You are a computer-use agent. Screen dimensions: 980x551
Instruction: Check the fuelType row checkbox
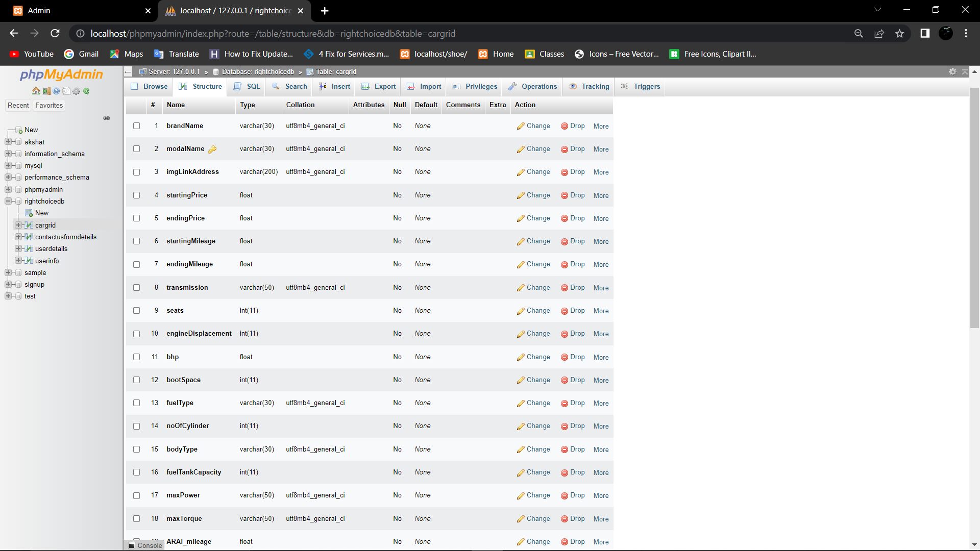(136, 403)
